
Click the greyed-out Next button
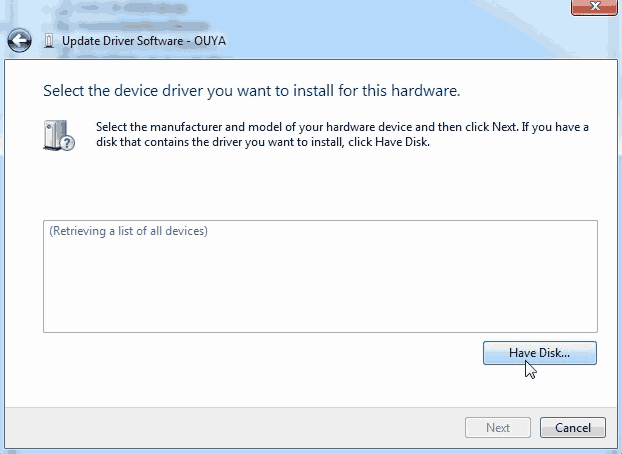click(498, 427)
